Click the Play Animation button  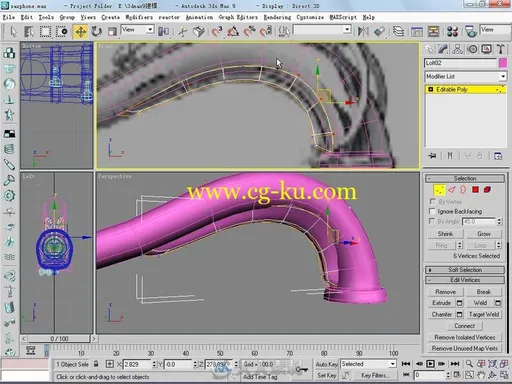430,364
